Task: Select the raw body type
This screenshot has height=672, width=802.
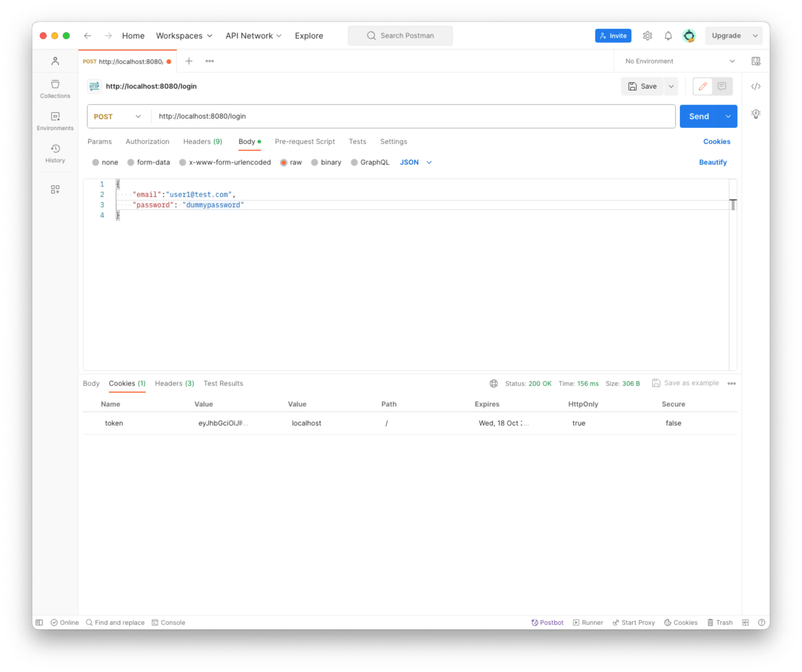Action: point(291,162)
